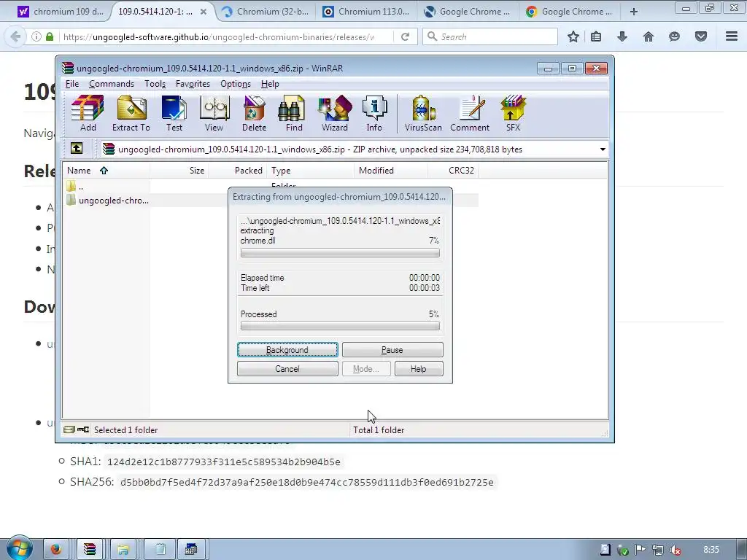Click the Processed total progress bar
The height and width of the screenshot is (560, 747).
tap(340, 326)
